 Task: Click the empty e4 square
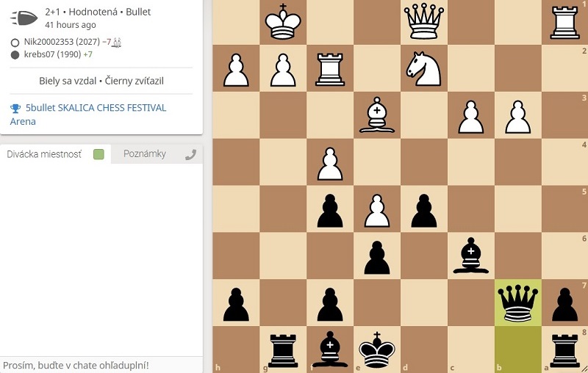(x=377, y=162)
